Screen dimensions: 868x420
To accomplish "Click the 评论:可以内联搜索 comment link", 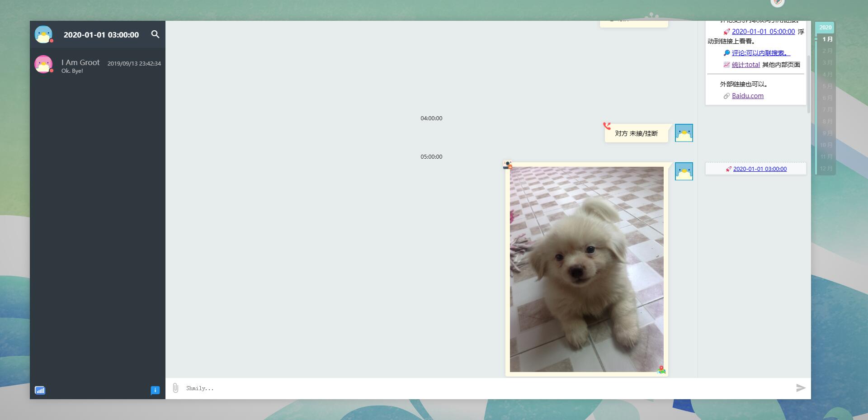I will (x=760, y=53).
